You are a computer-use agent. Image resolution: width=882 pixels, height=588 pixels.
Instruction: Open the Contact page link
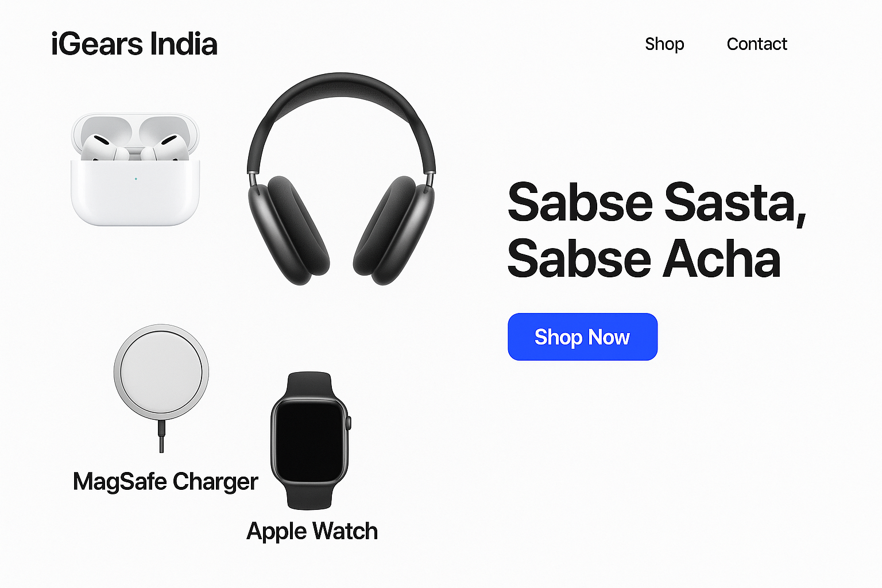(x=757, y=44)
